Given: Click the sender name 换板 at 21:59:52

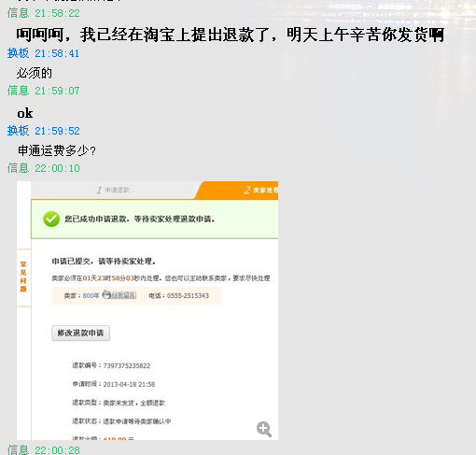Looking at the screenshot, I should [18, 131].
